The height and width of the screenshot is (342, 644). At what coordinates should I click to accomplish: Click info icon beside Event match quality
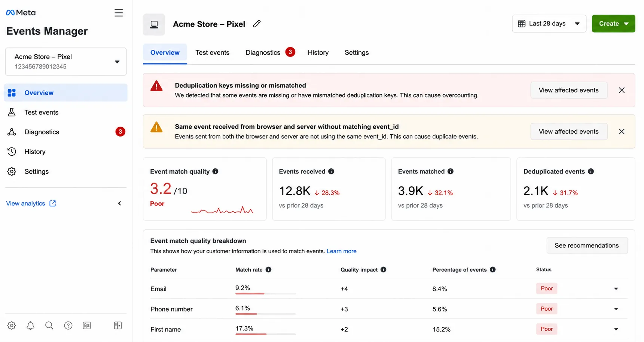(216, 171)
